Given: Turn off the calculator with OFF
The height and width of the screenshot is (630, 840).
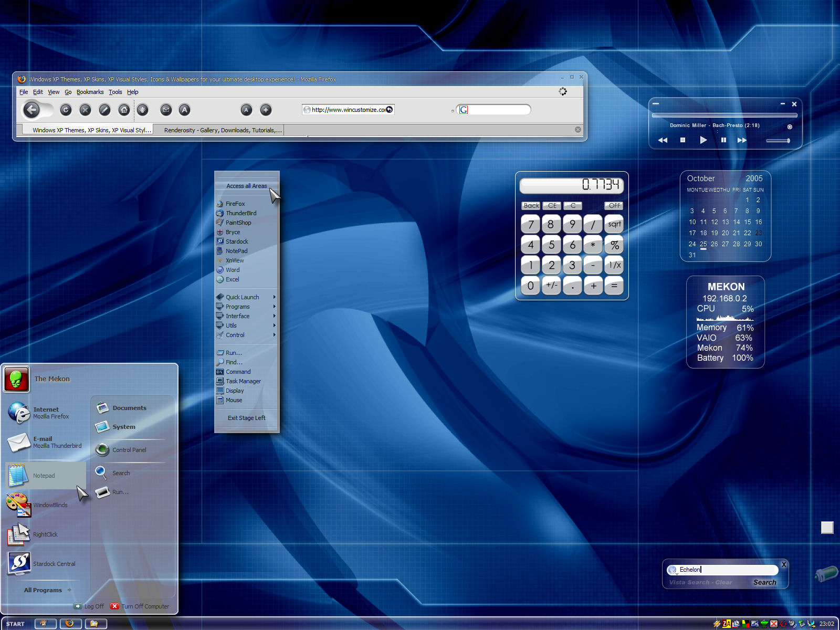Looking at the screenshot, I should click(614, 206).
